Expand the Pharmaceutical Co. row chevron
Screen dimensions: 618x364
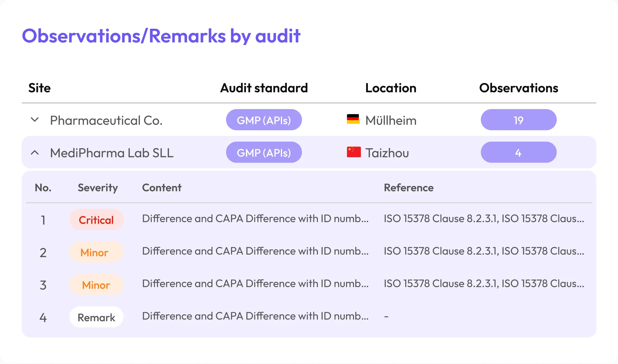[35, 120]
